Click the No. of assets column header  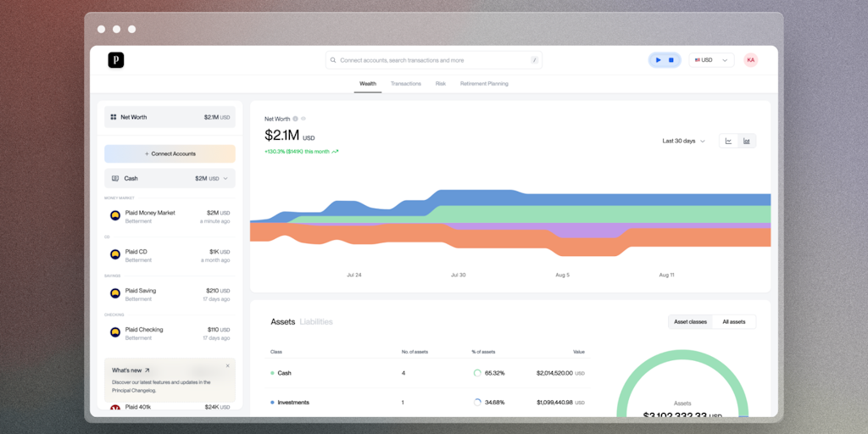coord(415,352)
